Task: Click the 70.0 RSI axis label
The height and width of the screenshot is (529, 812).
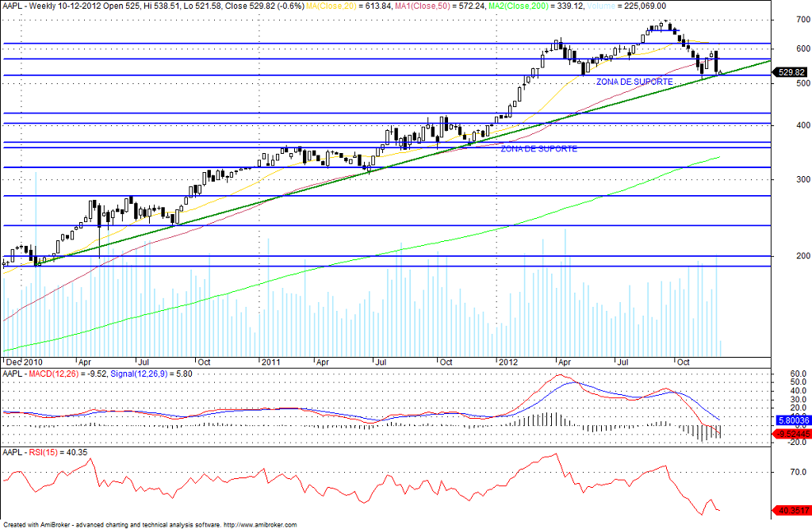Action: [798, 472]
